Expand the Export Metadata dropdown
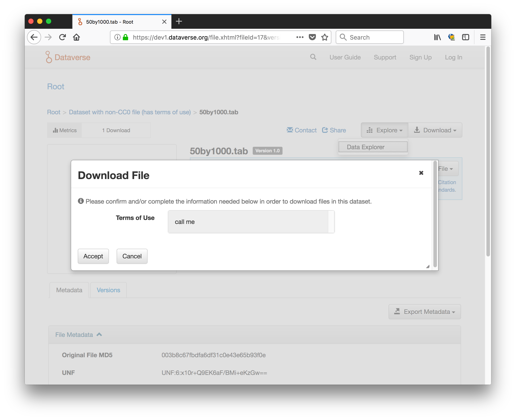The height and width of the screenshot is (420, 516). (x=425, y=312)
